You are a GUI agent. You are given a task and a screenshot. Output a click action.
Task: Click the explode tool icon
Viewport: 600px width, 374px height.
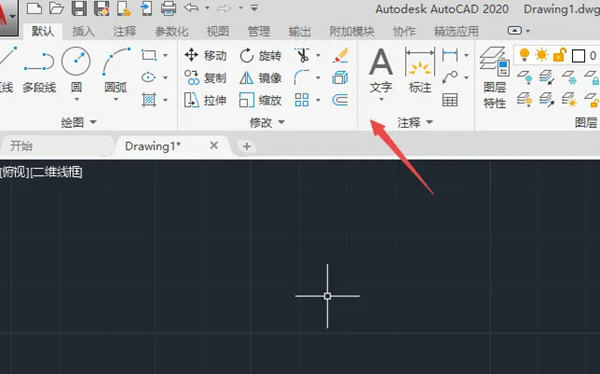click(x=340, y=78)
